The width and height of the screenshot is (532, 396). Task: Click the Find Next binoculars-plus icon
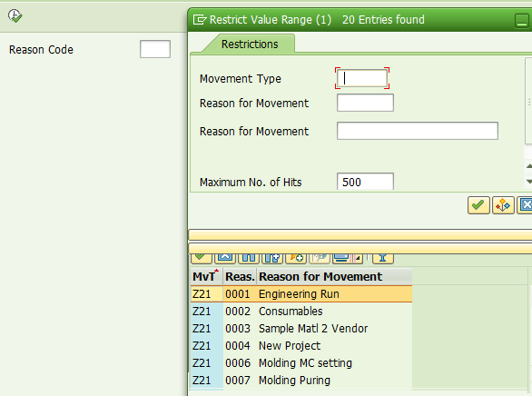[272, 258]
